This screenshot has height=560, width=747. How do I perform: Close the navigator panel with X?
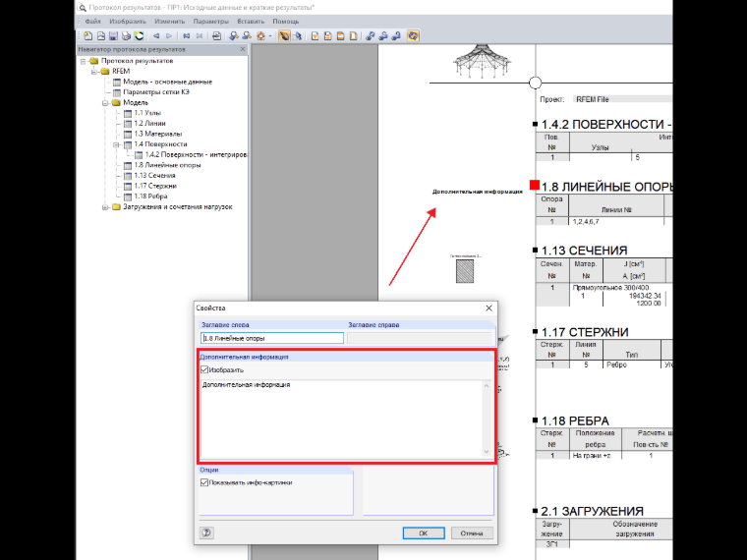(x=243, y=49)
